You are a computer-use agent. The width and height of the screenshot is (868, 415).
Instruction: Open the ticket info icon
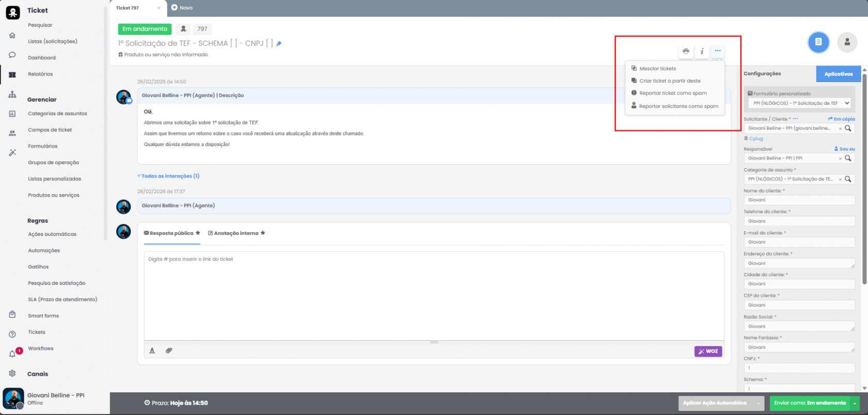pyautogui.click(x=702, y=51)
